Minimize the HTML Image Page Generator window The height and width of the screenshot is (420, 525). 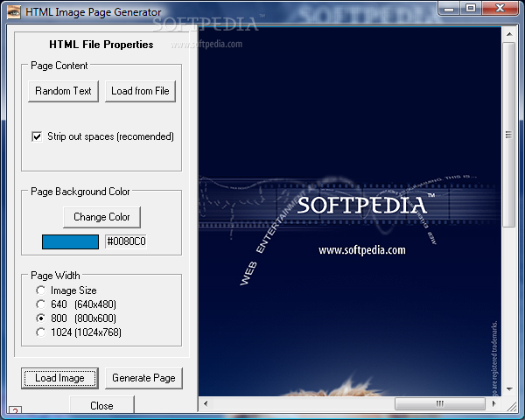(x=449, y=8)
